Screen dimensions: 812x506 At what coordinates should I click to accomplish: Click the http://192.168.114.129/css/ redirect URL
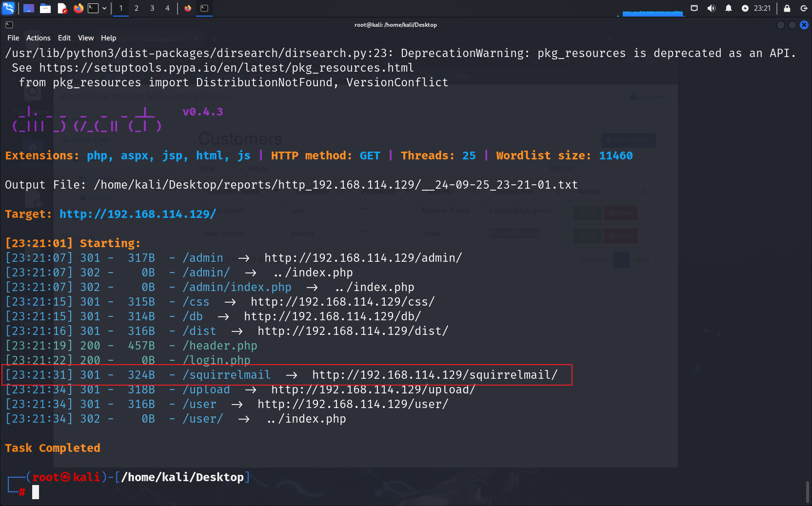click(343, 302)
